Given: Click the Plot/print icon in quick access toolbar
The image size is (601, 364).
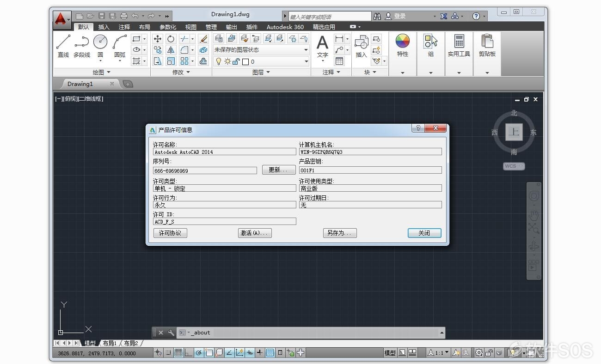Looking at the screenshot, I should (x=124, y=16).
